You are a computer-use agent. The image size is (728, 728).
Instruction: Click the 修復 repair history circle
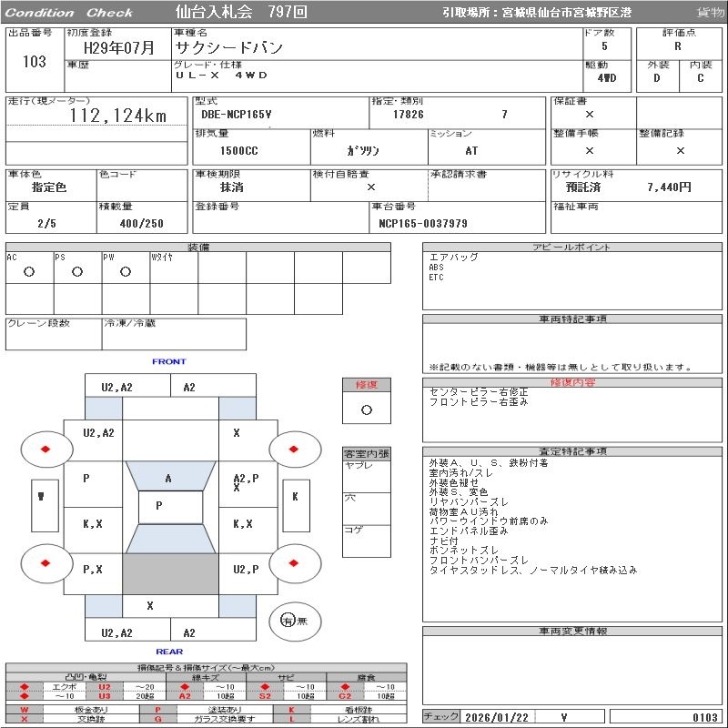pyautogui.click(x=367, y=410)
